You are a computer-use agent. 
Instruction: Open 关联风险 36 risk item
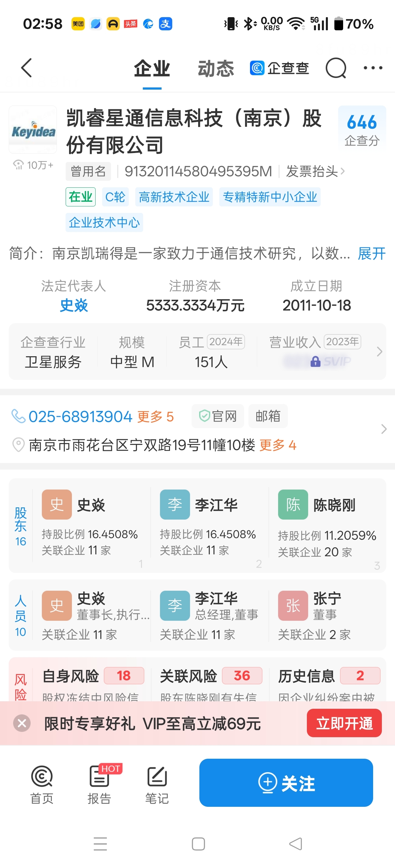click(x=211, y=676)
